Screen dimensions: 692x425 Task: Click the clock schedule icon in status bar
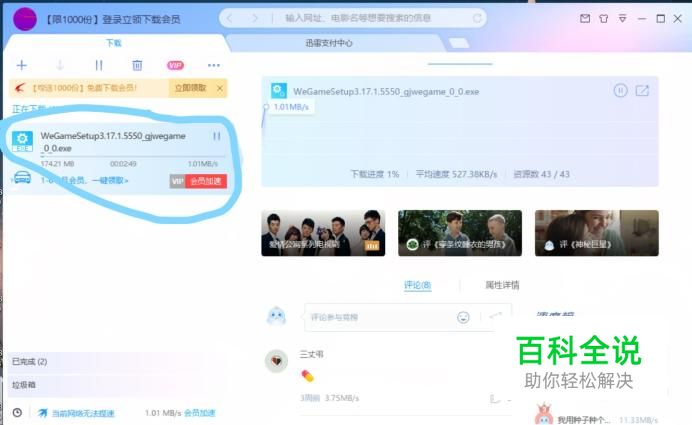click(17, 413)
